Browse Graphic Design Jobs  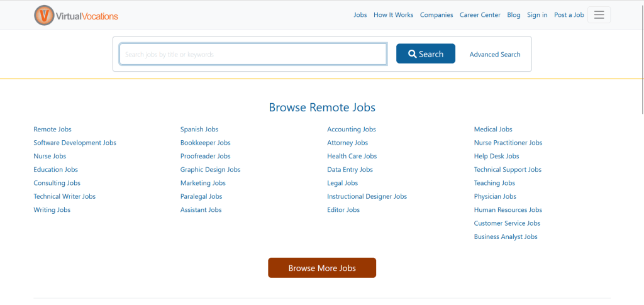pos(210,170)
